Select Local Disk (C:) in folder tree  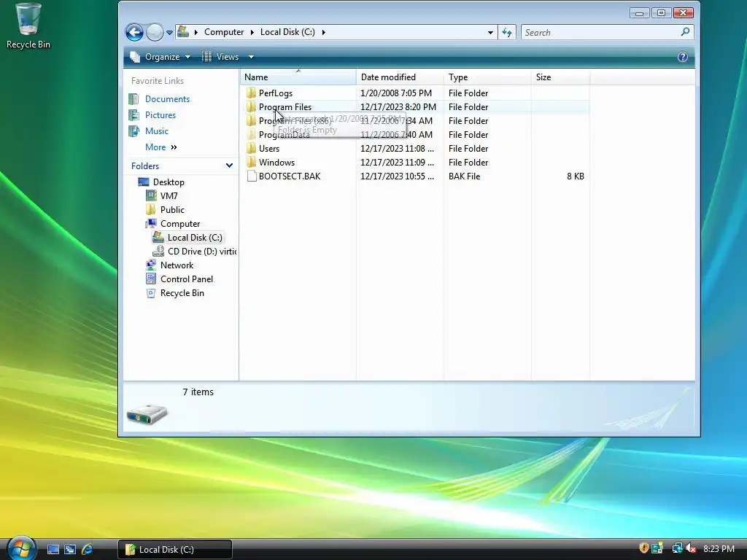pyautogui.click(x=194, y=237)
